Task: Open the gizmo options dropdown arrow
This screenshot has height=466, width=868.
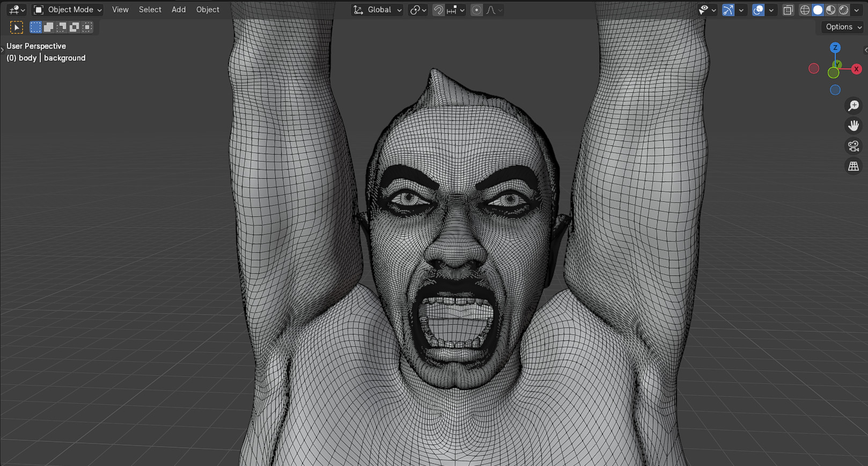Action: point(741,10)
